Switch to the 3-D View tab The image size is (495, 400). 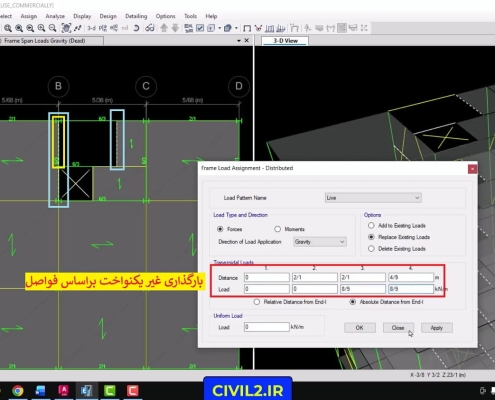(285, 41)
